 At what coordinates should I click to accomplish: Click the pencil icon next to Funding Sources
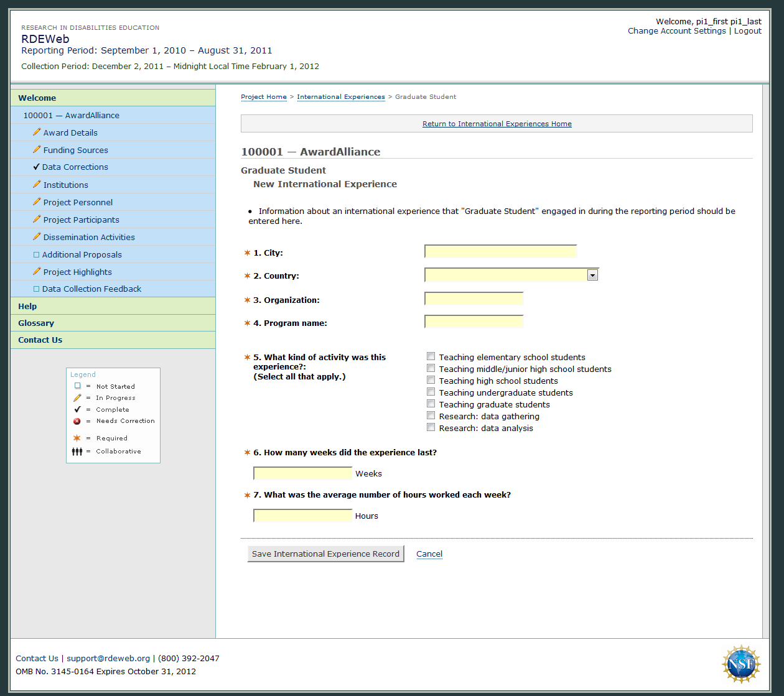point(37,149)
